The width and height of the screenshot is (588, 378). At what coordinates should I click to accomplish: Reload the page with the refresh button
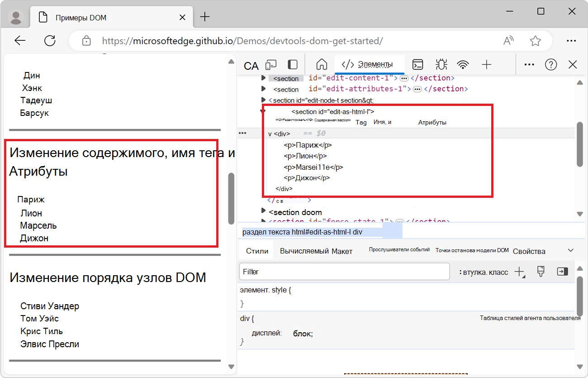[50, 40]
